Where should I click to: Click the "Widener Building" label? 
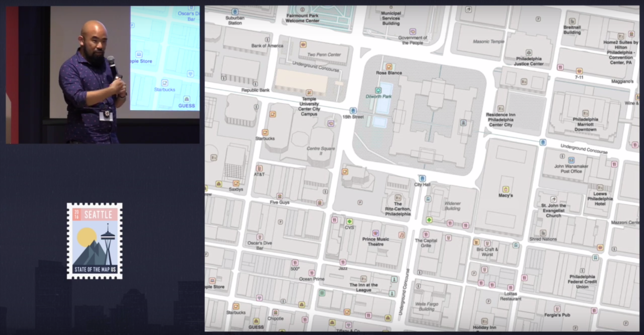pyautogui.click(x=452, y=206)
